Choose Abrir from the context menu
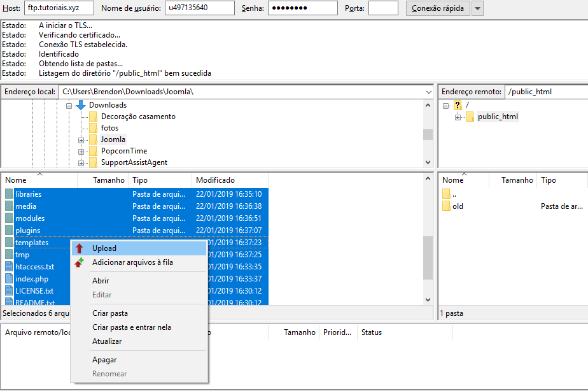Screen dimensions: 588x391 tap(139, 281)
